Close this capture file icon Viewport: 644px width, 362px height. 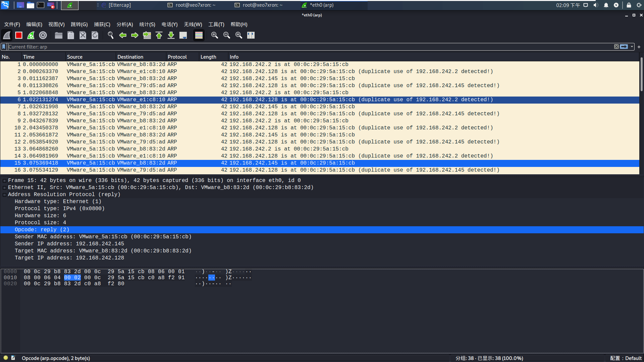(83, 35)
